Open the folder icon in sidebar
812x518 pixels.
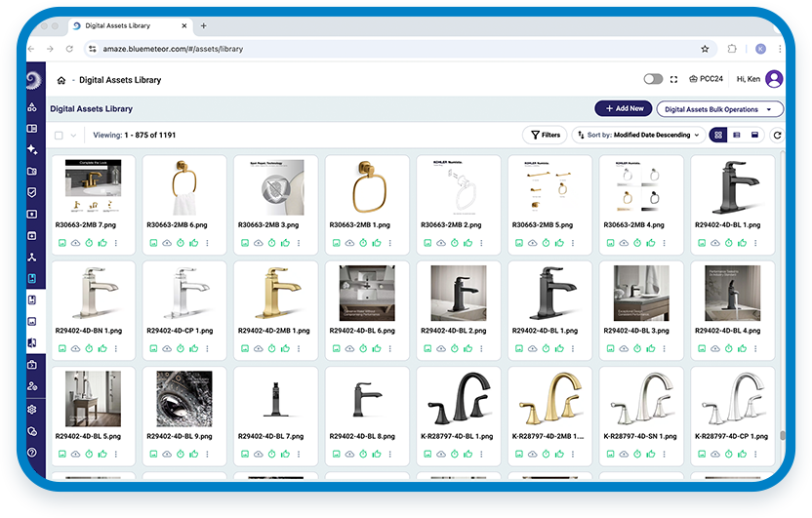tap(32, 171)
